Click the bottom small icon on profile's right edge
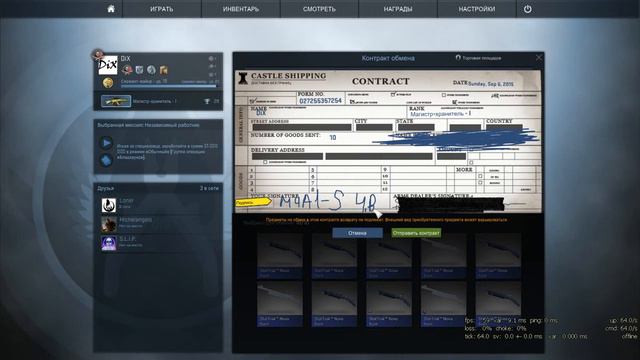 [211, 75]
